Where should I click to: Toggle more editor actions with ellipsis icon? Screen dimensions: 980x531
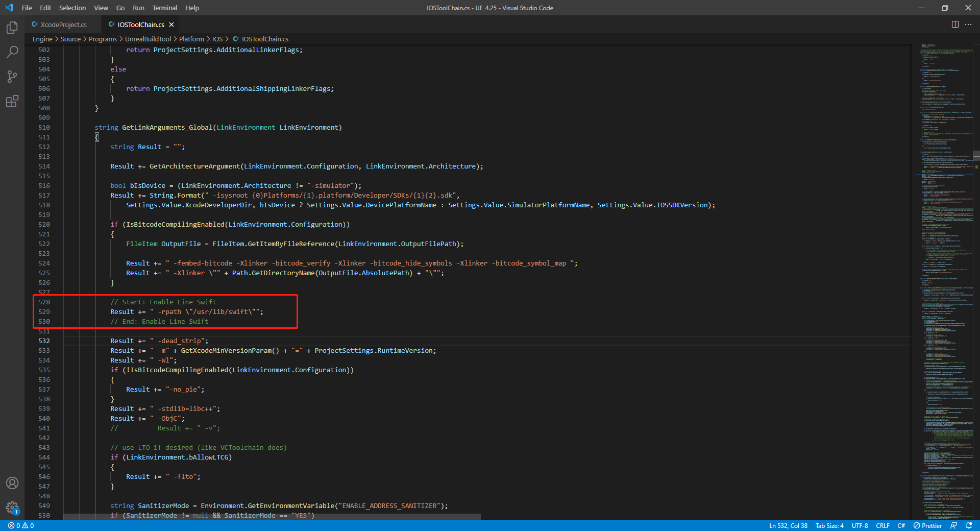tap(969, 24)
